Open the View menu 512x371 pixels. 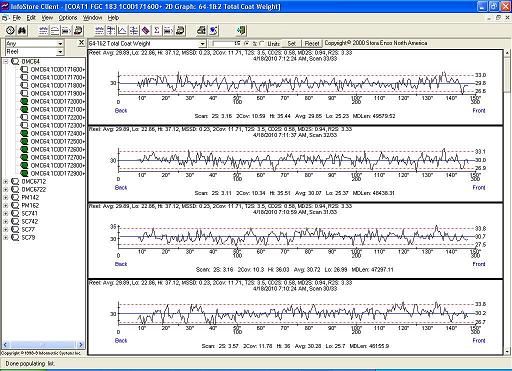point(47,18)
